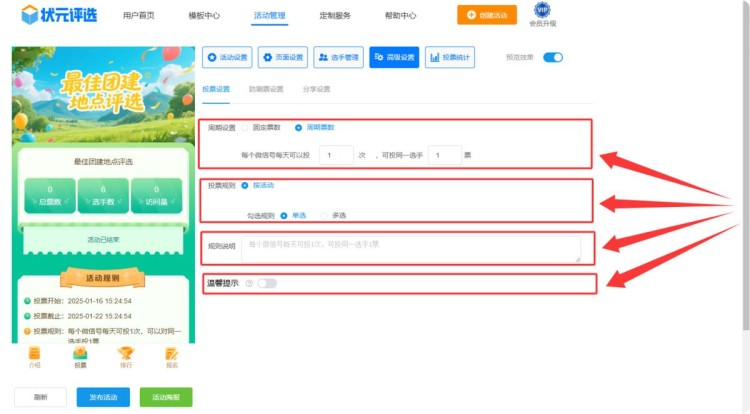Open 投票统计 chart button
750x414 pixels.
(450, 57)
